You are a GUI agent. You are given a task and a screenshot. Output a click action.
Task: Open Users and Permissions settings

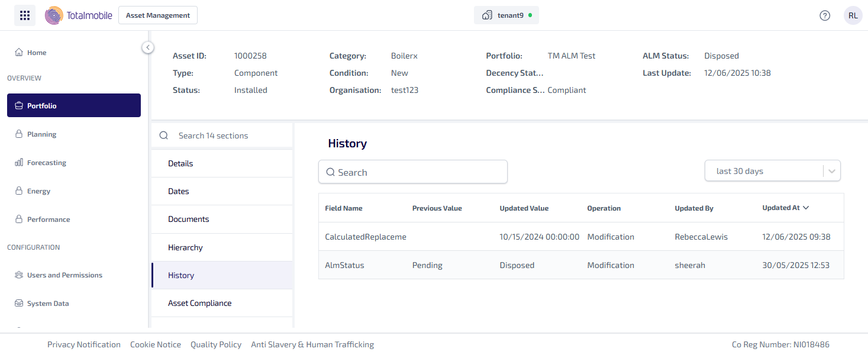64,275
